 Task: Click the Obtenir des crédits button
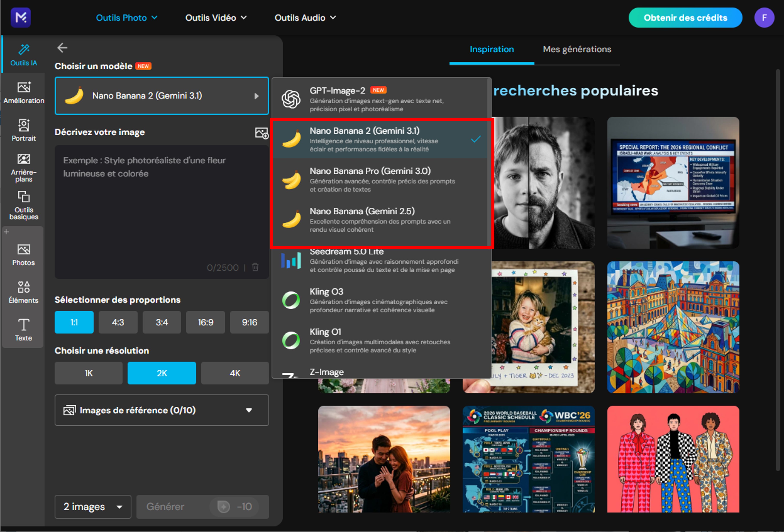[x=685, y=18]
